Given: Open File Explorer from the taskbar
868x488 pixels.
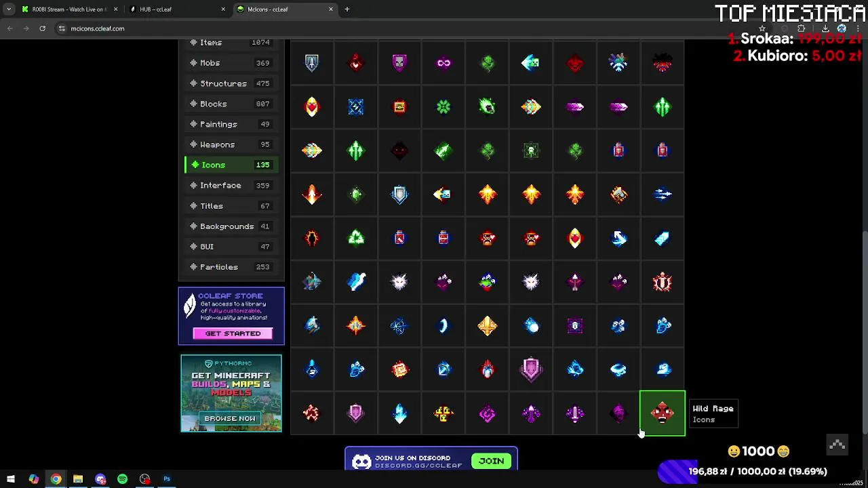Looking at the screenshot, I should point(78,479).
